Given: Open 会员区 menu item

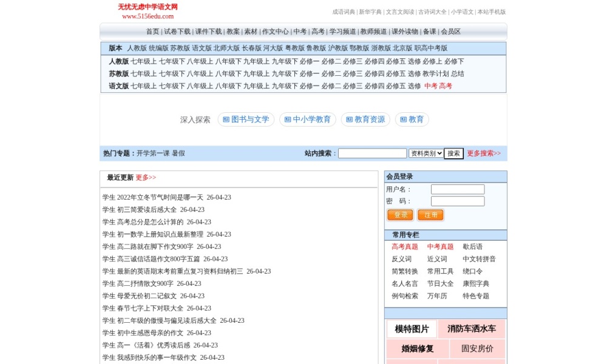Looking at the screenshot, I should pyautogui.click(x=450, y=32).
